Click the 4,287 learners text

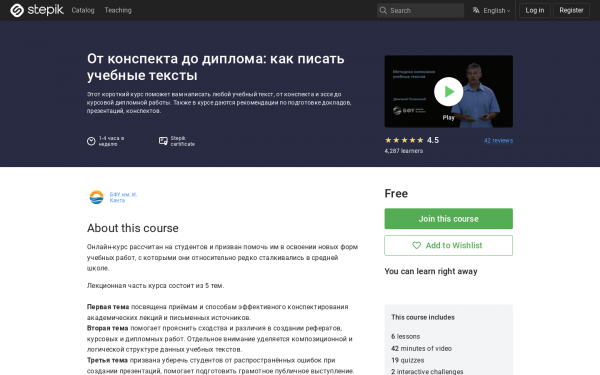[404, 151]
